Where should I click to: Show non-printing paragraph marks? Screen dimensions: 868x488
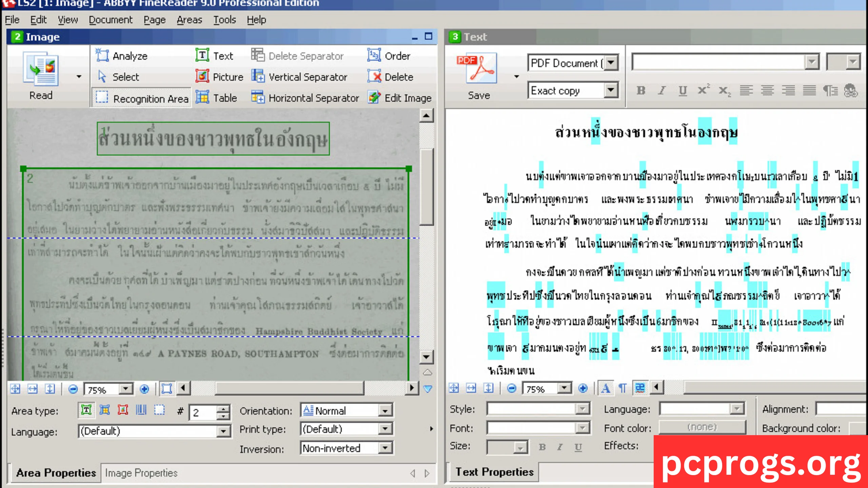[622, 388]
